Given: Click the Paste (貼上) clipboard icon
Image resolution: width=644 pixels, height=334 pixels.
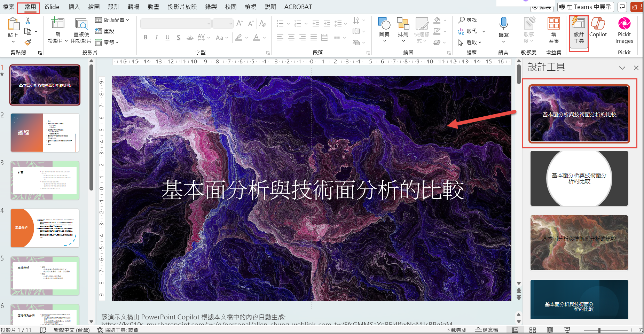Looking at the screenshot, I should [x=13, y=24].
